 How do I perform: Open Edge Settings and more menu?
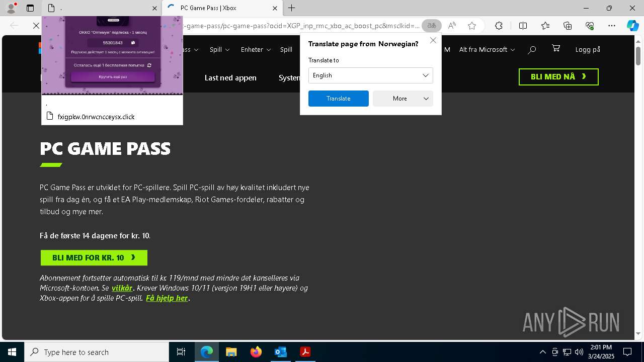point(612,26)
